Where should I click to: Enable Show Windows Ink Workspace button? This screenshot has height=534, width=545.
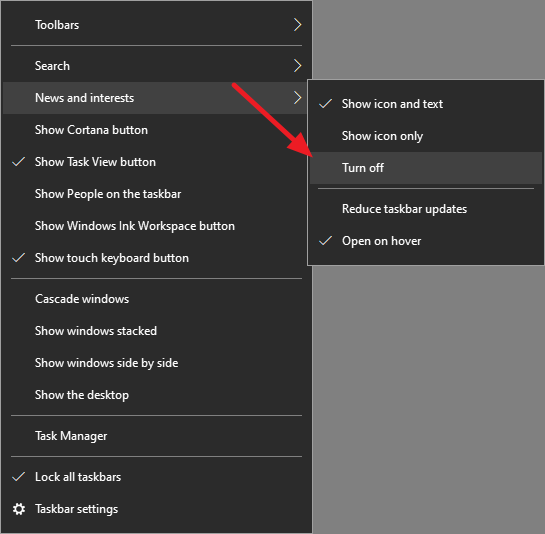(155, 226)
